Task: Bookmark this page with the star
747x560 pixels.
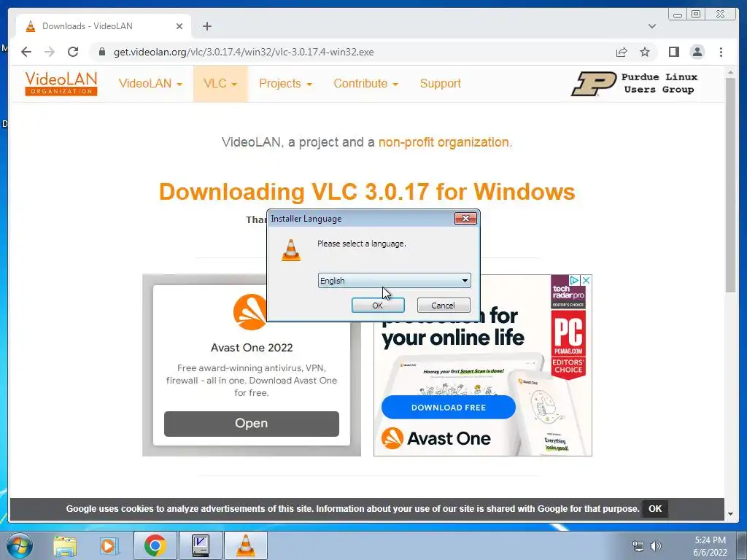Action: pos(645,52)
